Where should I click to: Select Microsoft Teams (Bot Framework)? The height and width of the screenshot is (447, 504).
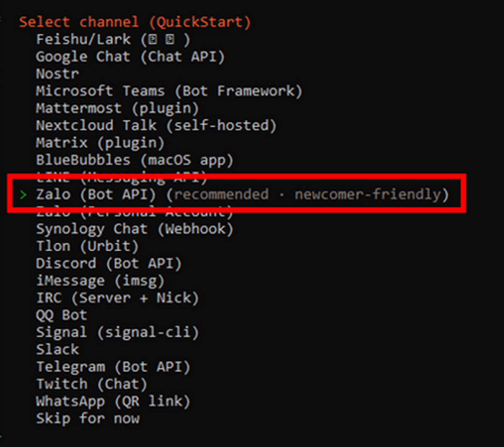tap(168, 91)
